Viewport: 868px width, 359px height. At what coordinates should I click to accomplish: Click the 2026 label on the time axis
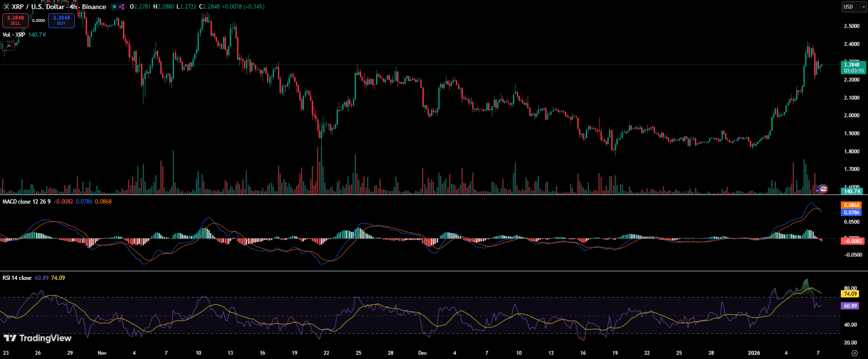pos(754,353)
